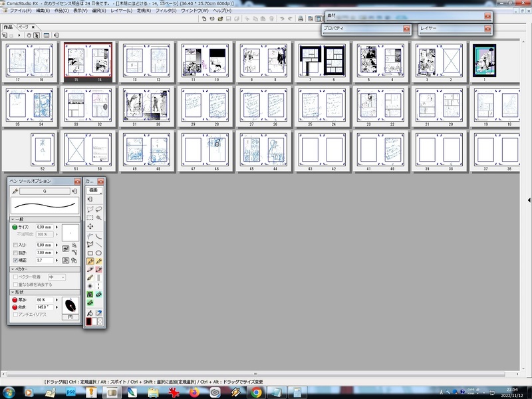Viewport: 532px width, 399px height.
Task: Open the サイズ value slider arrow
Action: [57, 227]
